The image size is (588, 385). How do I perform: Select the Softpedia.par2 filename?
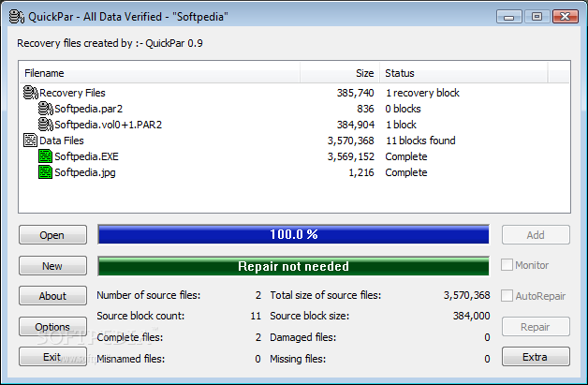click(89, 109)
